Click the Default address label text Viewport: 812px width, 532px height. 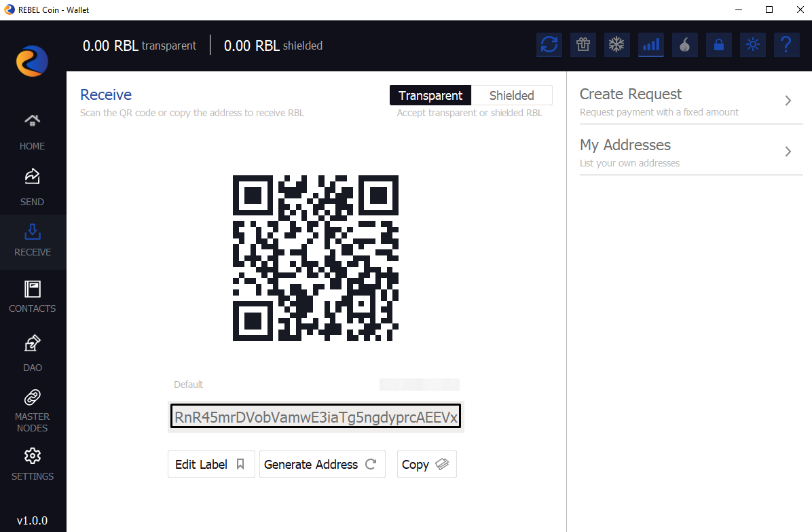point(188,385)
